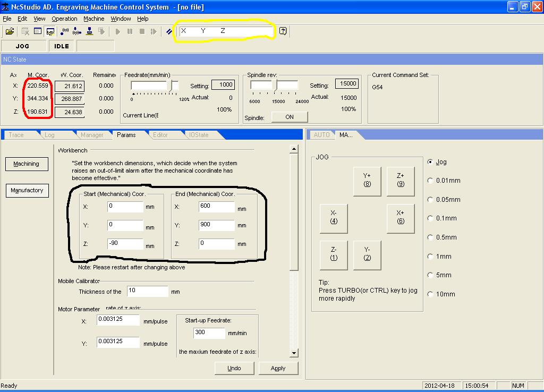The image size is (544, 392).
Task: Select the 0.01mm jog step radio
Action: coord(430,181)
